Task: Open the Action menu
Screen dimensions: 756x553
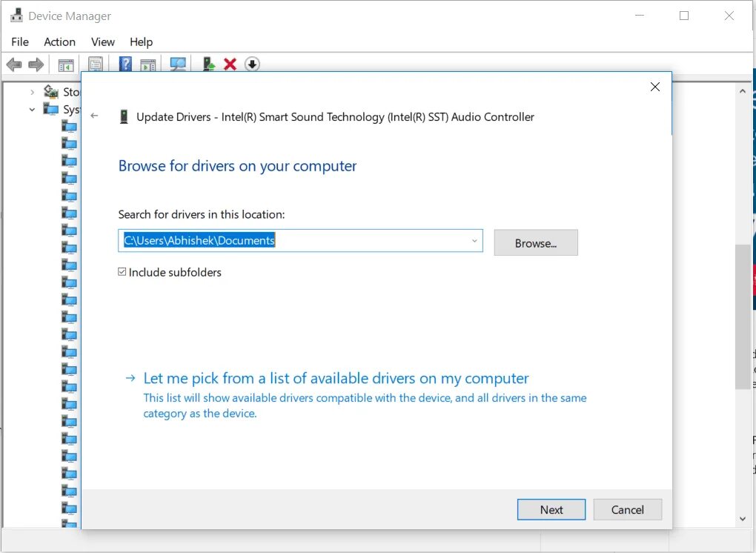Action: (x=60, y=42)
